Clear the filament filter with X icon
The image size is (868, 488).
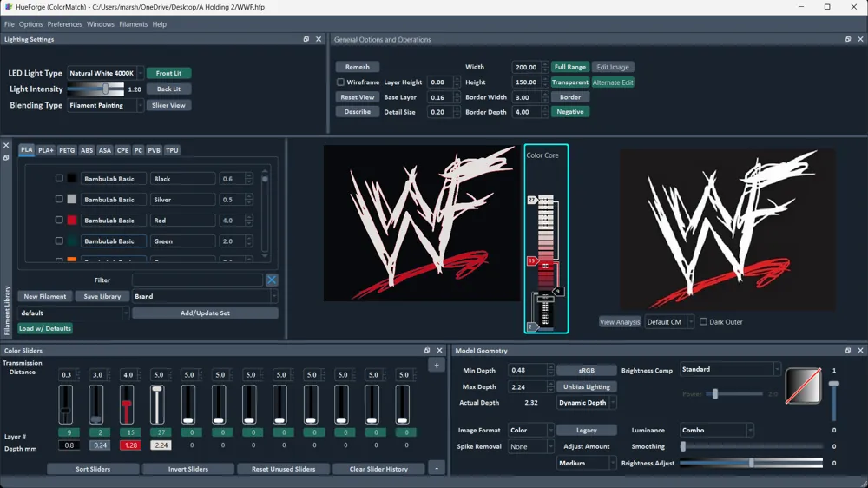[x=271, y=280]
